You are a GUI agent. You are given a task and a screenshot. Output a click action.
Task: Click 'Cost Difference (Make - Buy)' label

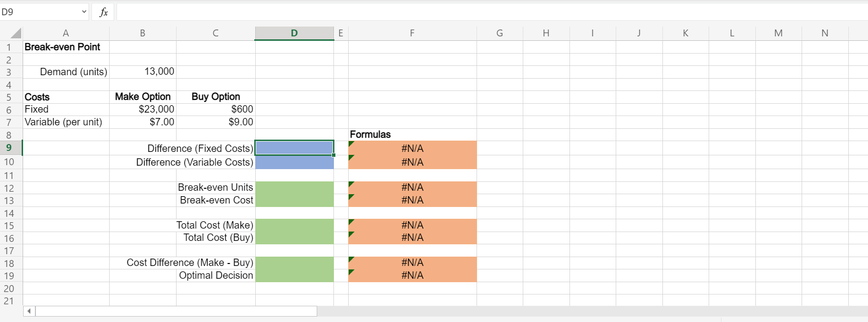(190, 263)
